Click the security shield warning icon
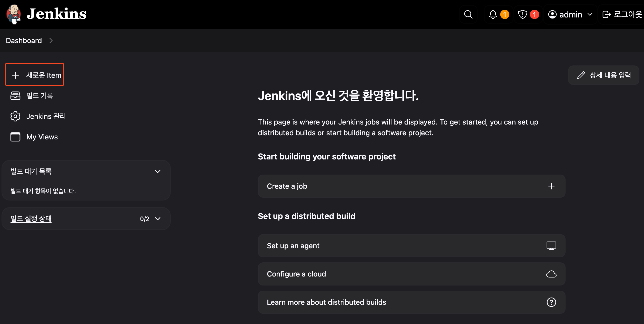This screenshot has width=644, height=324. [522, 14]
